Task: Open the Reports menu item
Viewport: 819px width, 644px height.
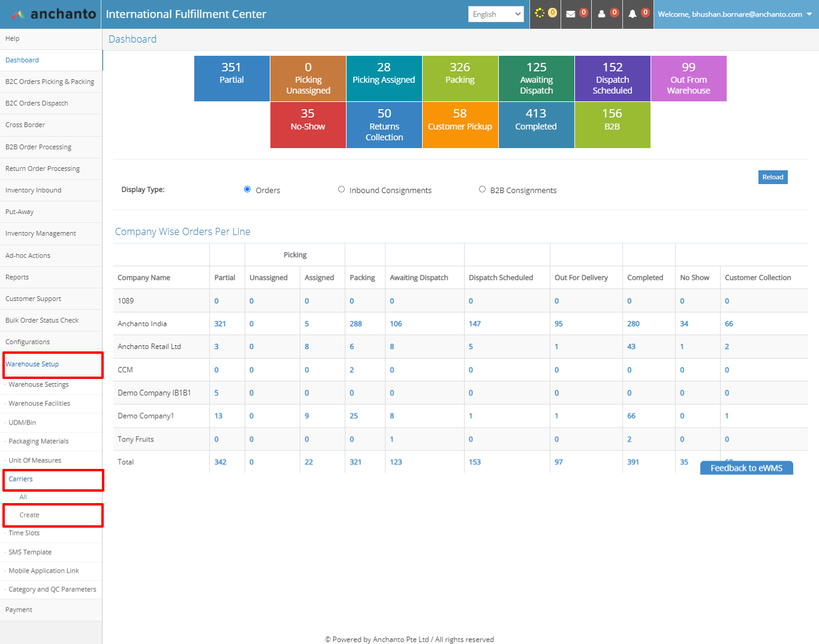Action: [x=17, y=277]
